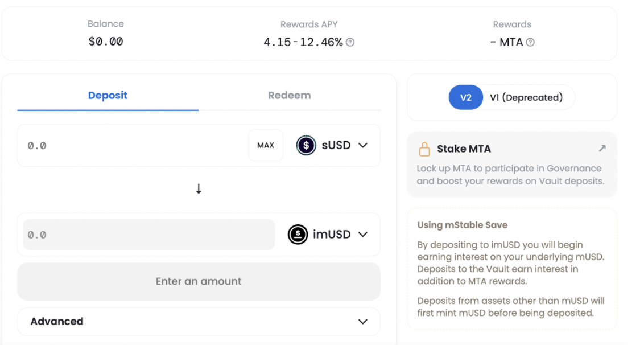Image resolution: width=644 pixels, height=345 pixels.
Task: Select the Deposit tab
Action: tap(108, 95)
